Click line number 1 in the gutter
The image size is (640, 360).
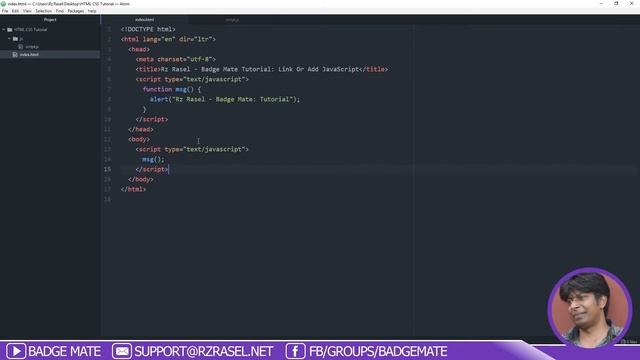pyautogui.click(x=109, y=29)
